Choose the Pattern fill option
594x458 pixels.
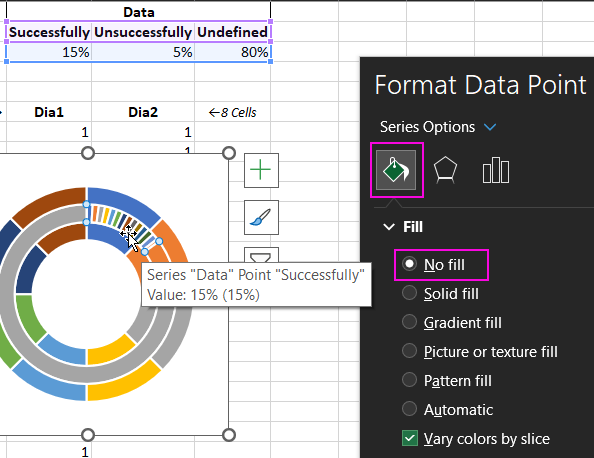pos(447,380)
